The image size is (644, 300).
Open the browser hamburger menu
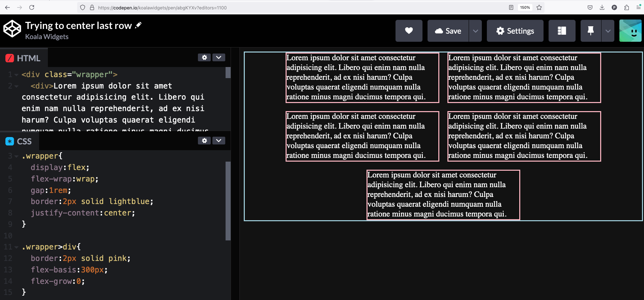[638, 7]
